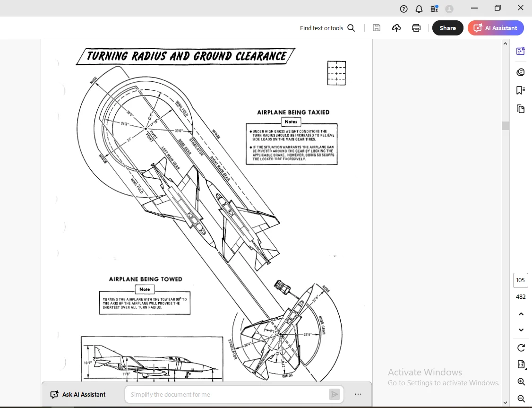The image size is (532, 408).
Task: Restore down the Acrobat window
Action: [x=498, y=8]
